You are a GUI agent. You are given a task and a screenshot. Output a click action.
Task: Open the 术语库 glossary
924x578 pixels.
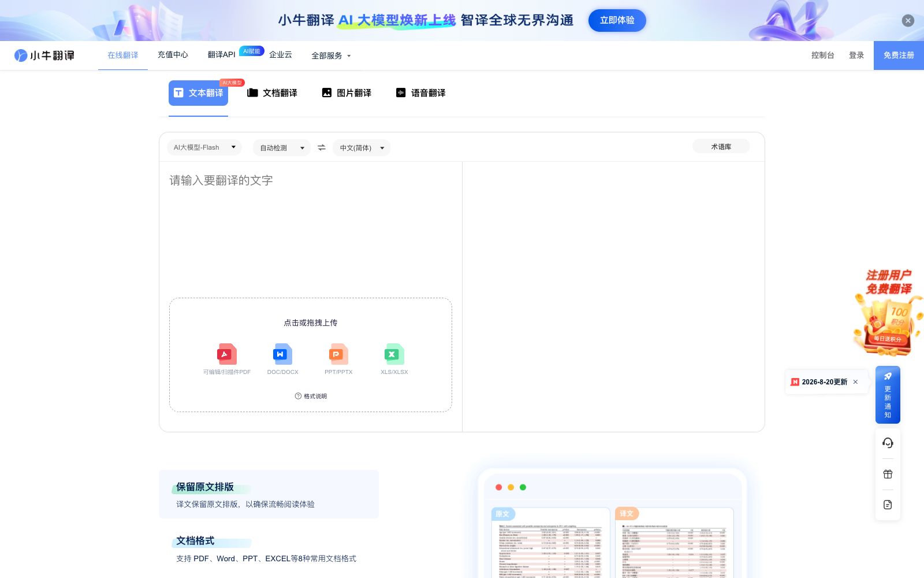click(x=721, y=147)
